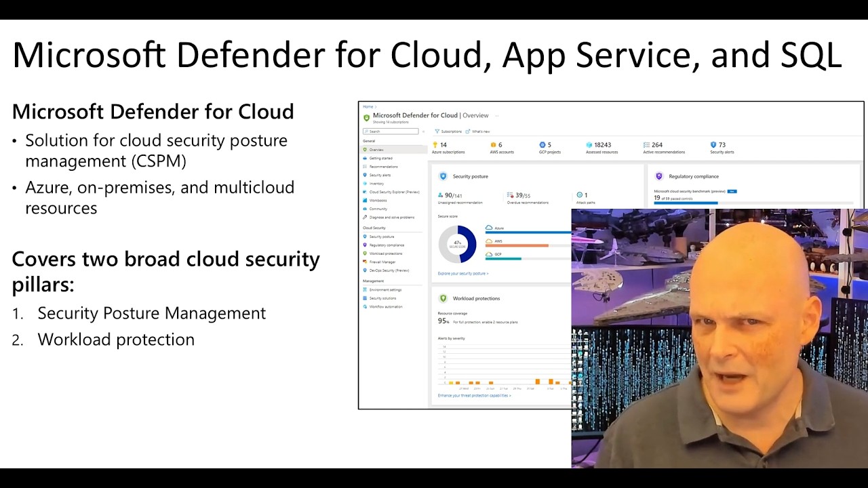Click the Getting started cloud icon

coord(365,158)
